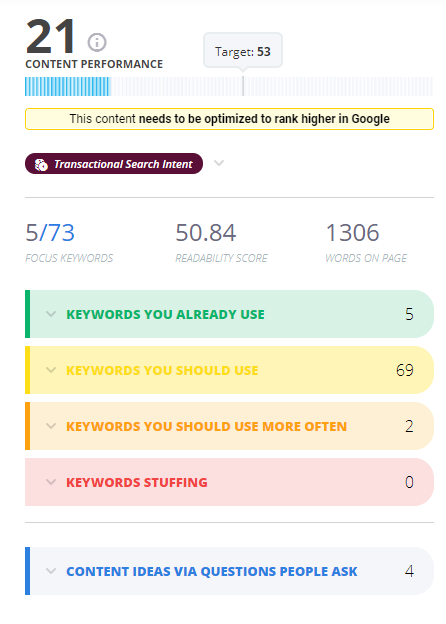Click the info icon beside score 21
This screenshot has width=446, height=624.
[x=97, y=42]
